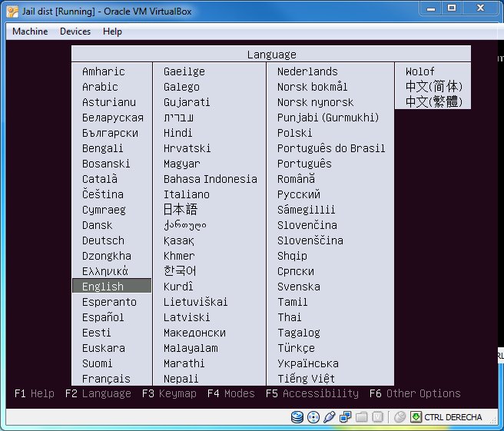Select Русский language
The width and height of the screenshot is (504, 431).
tap(299, 194)
